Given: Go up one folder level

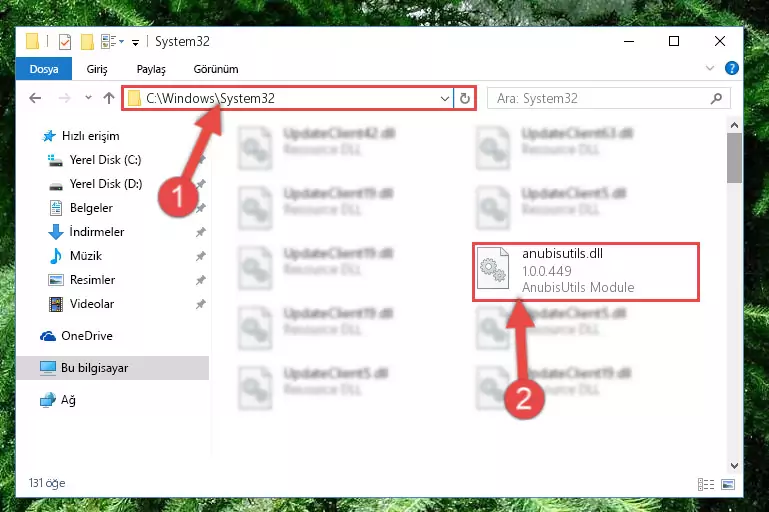Looking at the screenshot, I should (x=109, y=98).
